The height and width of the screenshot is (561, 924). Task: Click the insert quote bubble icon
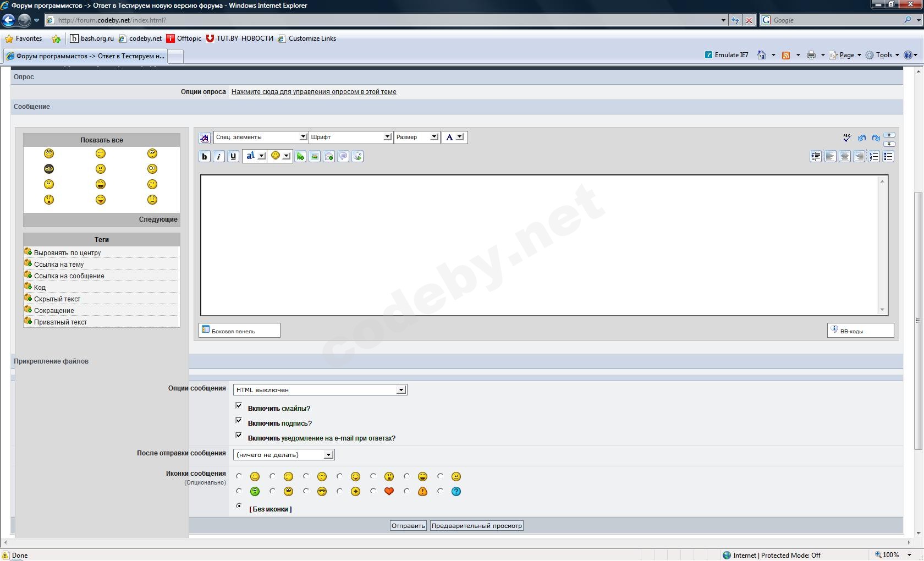pyautogui.click(x=343, y=157)
